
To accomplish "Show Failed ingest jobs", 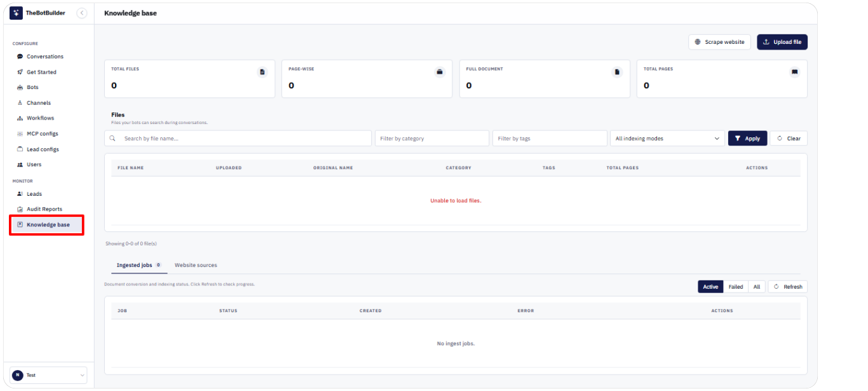I will pos(736,287).
